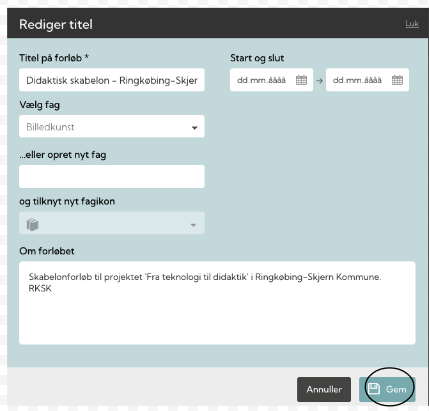Close the dialog via the Luk link
The image size is (429, 411).
click(412, 24)
